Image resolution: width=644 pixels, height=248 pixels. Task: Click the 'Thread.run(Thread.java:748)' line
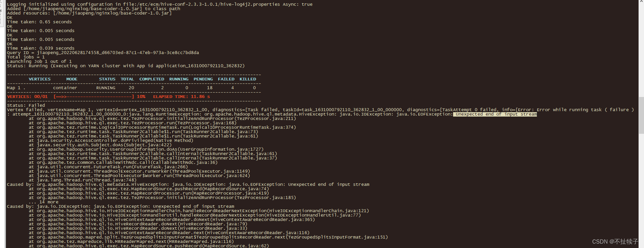[x=82, y=180]
